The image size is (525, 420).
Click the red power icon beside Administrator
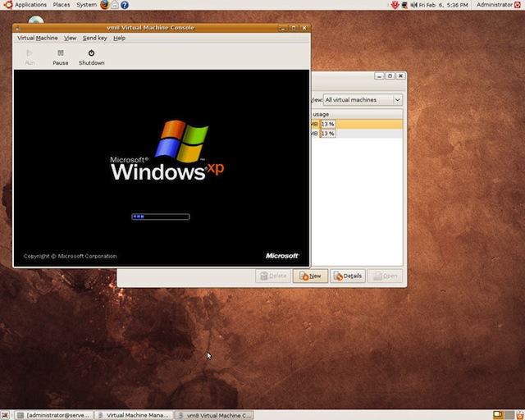point(518,5)
